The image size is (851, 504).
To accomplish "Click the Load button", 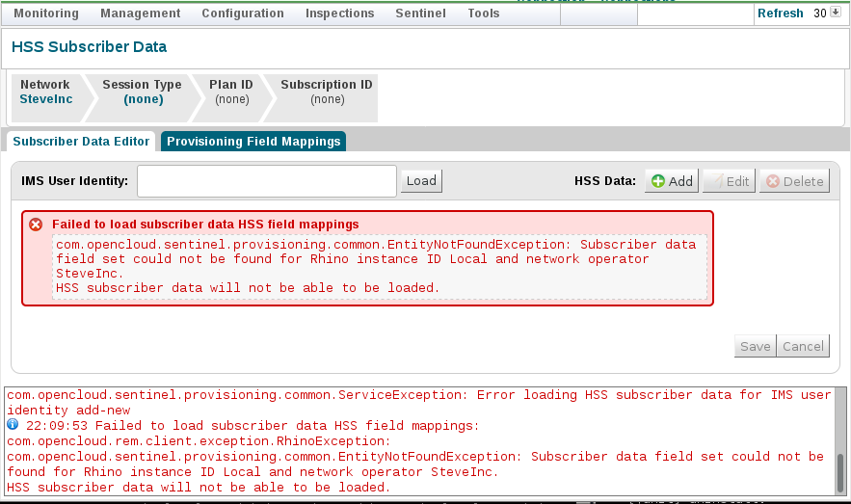I will [421, 180].
